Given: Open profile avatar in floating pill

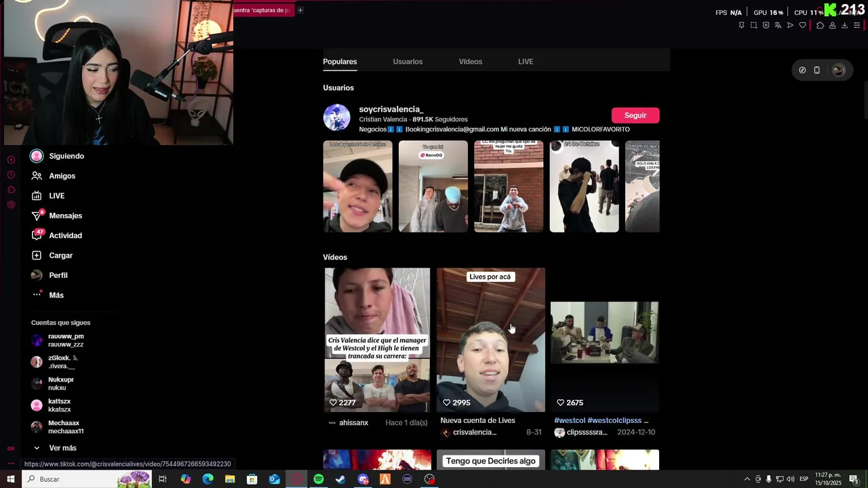Looking at the screenshot, I should [839, 70].
